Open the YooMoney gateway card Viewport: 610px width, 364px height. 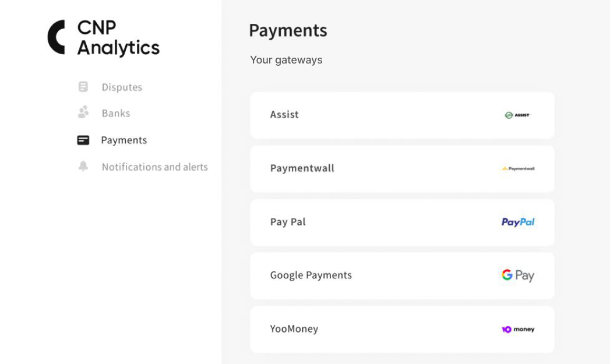pos(402,330)
